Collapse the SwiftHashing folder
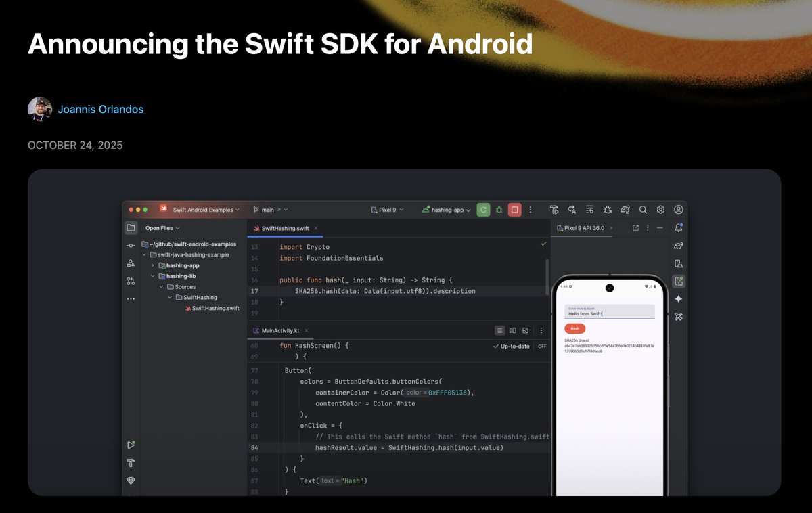Image resolution: width=812 pixels, height=513 pixels. pos(171,297)
